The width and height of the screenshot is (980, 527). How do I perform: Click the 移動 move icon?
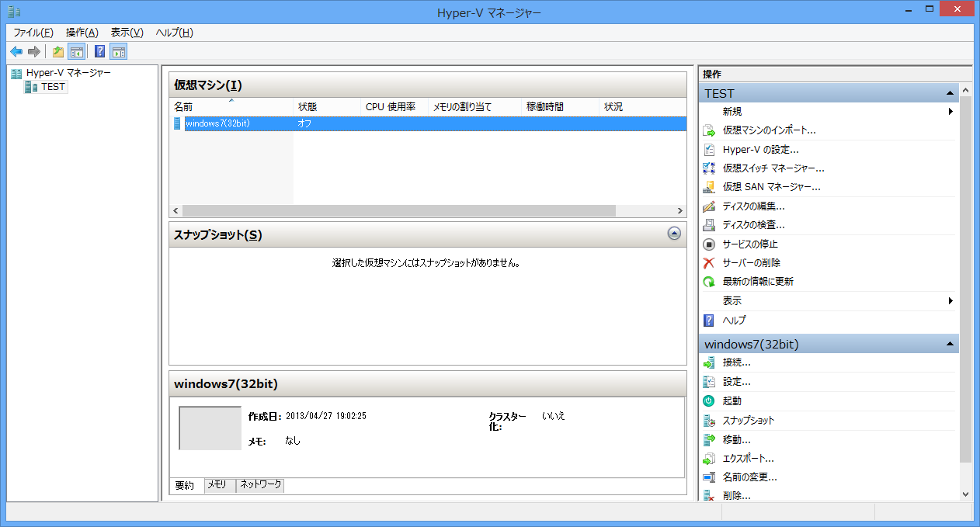(x=708, y=439)
